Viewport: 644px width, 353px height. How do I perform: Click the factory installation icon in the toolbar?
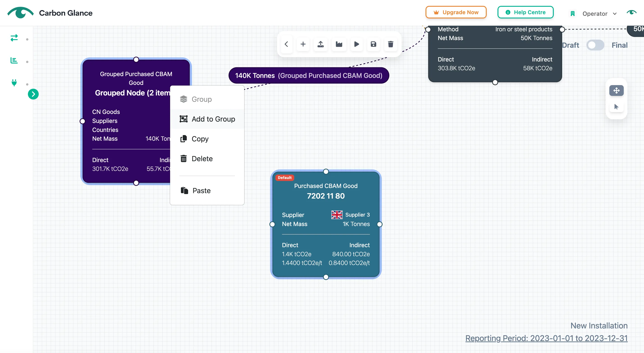(339, 44)
